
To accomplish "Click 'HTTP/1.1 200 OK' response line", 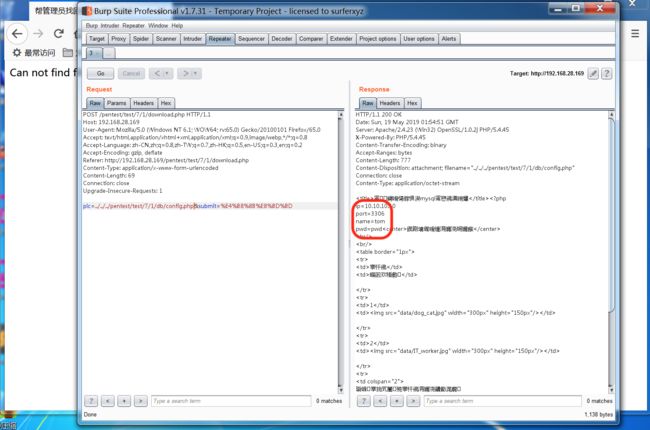I will (378, 114).
